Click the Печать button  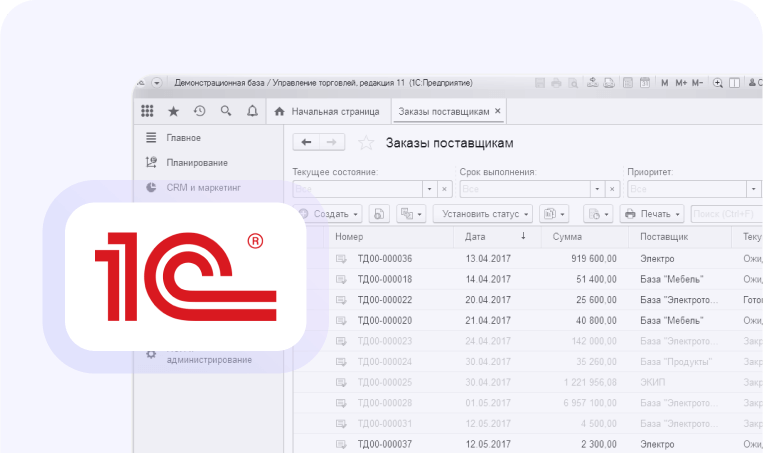coord(652,214)
